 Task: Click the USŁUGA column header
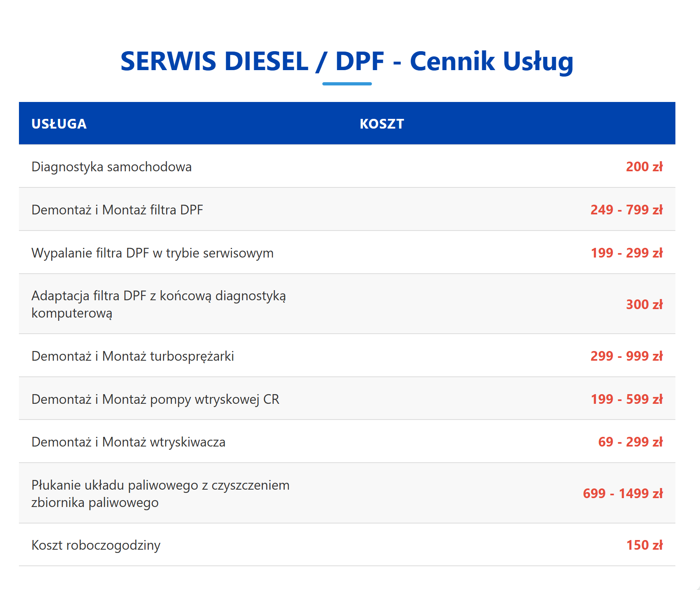tap(59, 124)
